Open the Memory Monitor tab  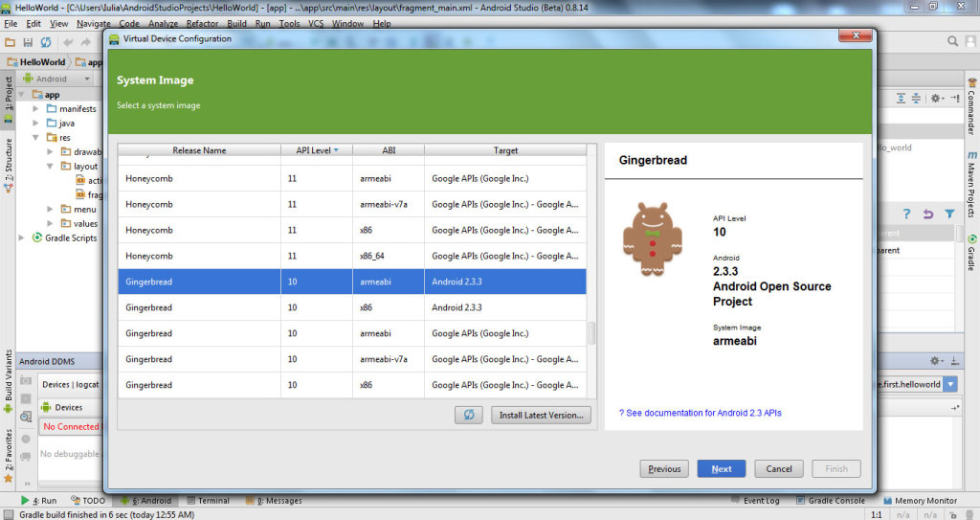[920, 501]
